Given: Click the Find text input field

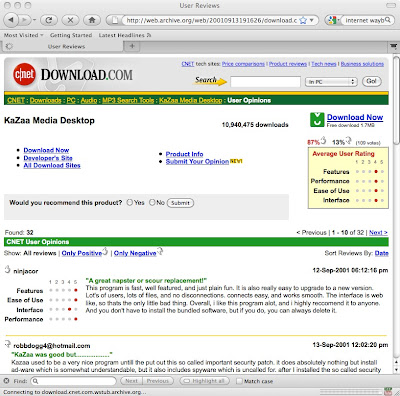Looking at the screenshot, I should (74, 381).
